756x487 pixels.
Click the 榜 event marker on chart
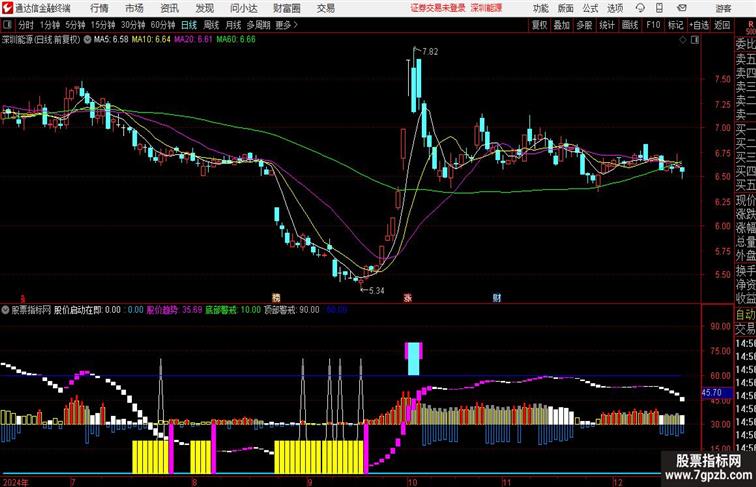[x=276, y=298]
